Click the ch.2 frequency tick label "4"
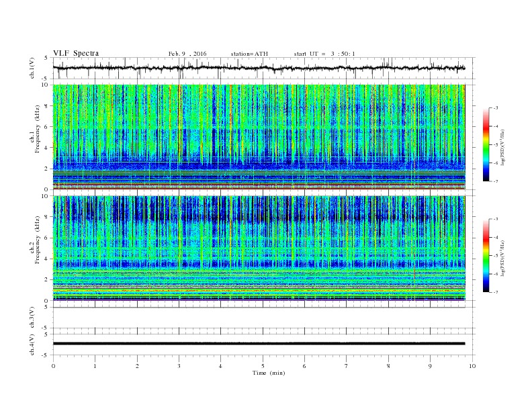 pyautogui.click(x=46, y=259)
